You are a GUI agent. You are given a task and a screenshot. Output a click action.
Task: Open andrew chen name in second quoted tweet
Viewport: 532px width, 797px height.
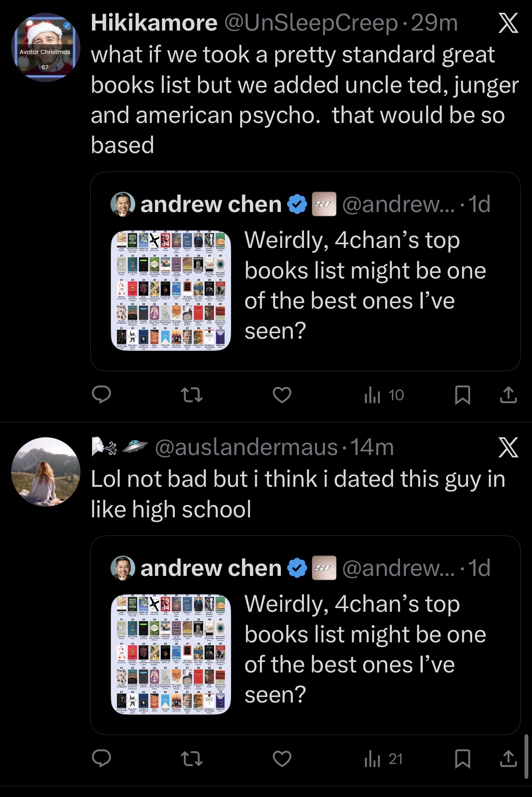pos(211,568)
